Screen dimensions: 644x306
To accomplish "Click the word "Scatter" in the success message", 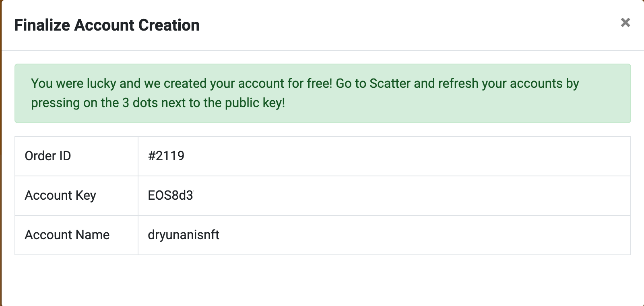I will 390,83.
